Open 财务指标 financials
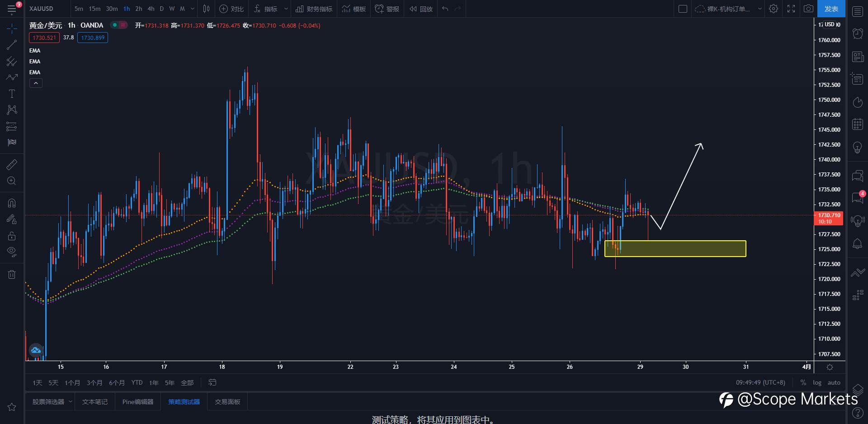 pos(314,9)
